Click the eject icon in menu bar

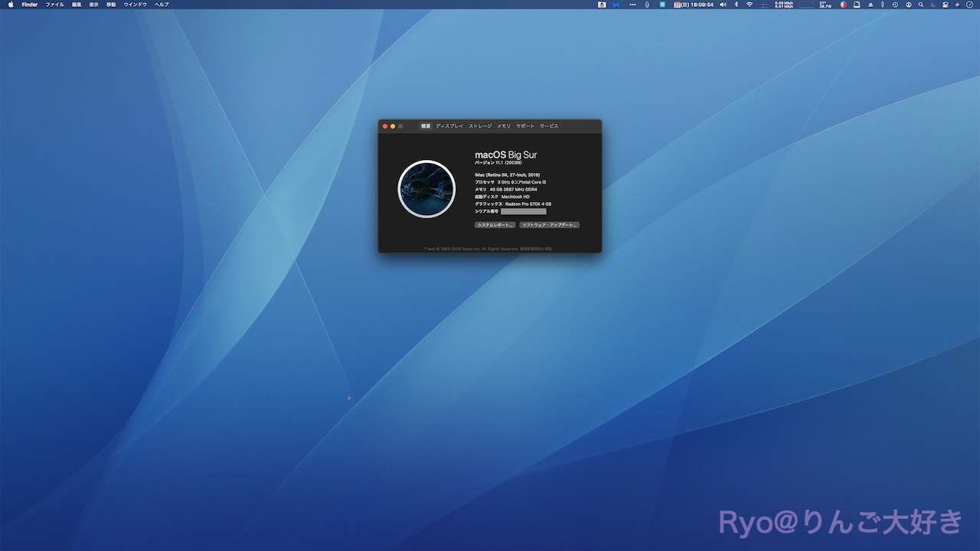[870, 5]
